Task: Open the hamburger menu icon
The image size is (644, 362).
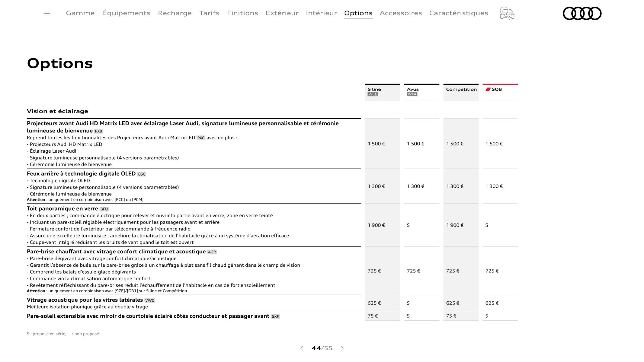Action: click(47, 13)
